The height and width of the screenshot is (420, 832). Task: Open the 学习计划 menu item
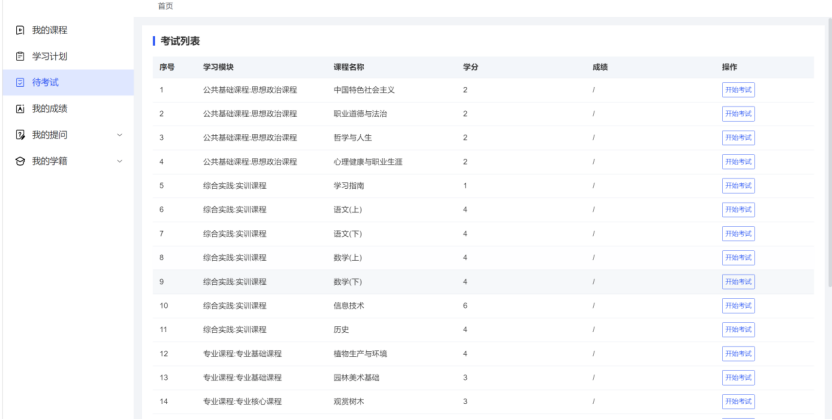49,57
